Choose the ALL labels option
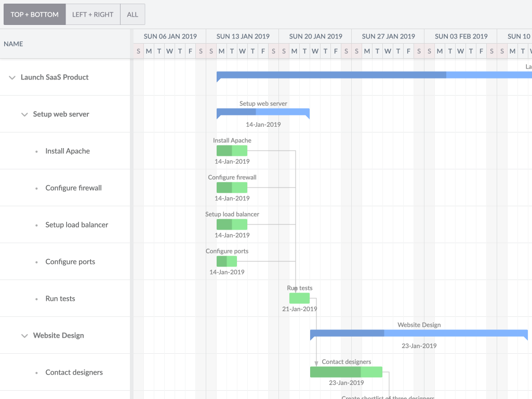This screenshot has height=399, width=532. click(132, 15)
